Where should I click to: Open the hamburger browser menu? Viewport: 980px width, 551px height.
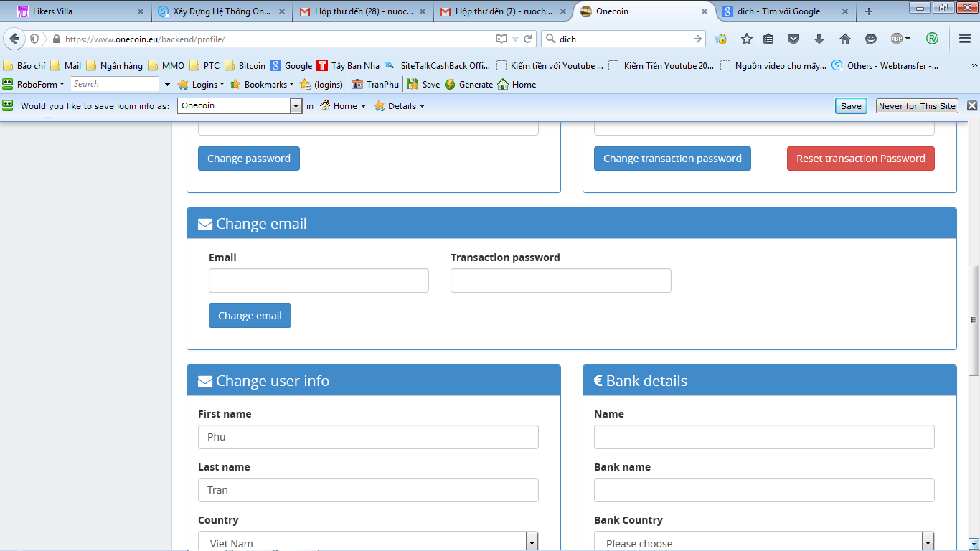pos(965,39)
